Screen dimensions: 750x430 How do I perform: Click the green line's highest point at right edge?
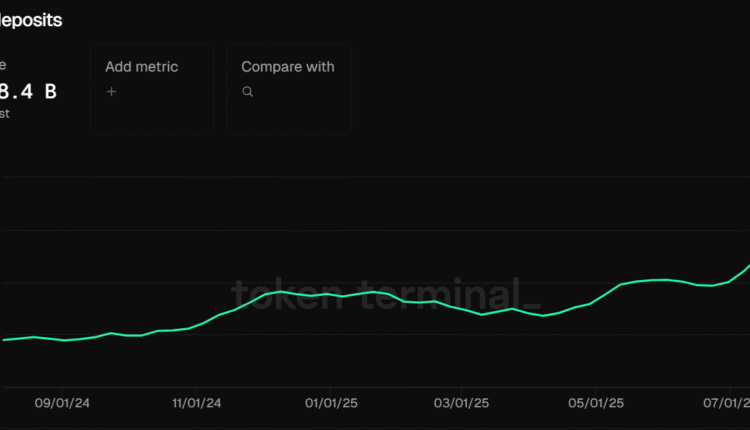747,267
